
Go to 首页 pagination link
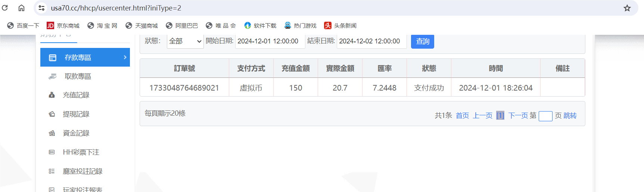tap(462, 116)
